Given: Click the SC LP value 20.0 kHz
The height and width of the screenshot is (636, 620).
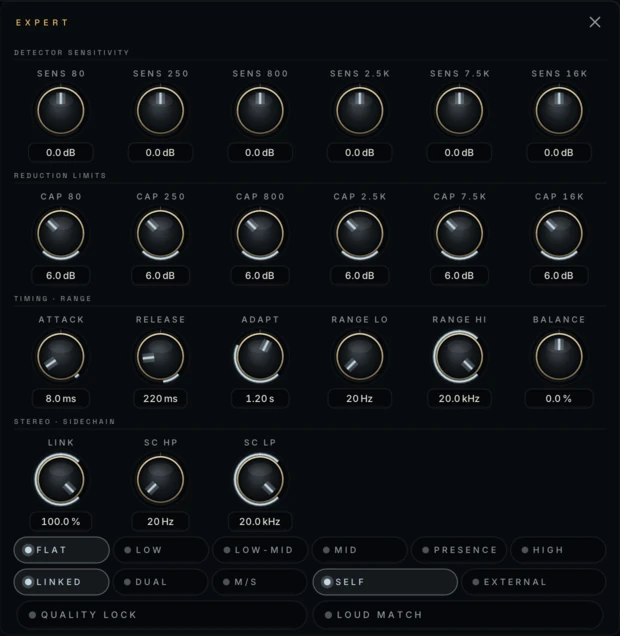Looking at the screenshot, I should pyautogui.click(x=260, y=521).
